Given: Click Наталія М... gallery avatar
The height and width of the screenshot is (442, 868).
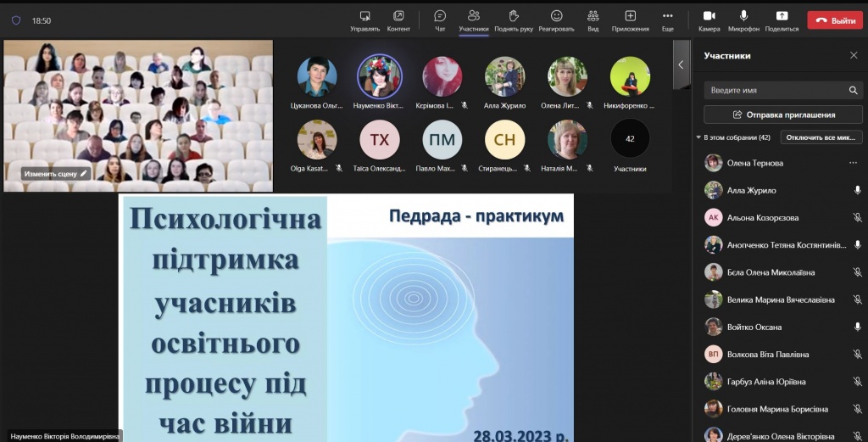Looking at the screenshot, I should (x=567, y=140).
